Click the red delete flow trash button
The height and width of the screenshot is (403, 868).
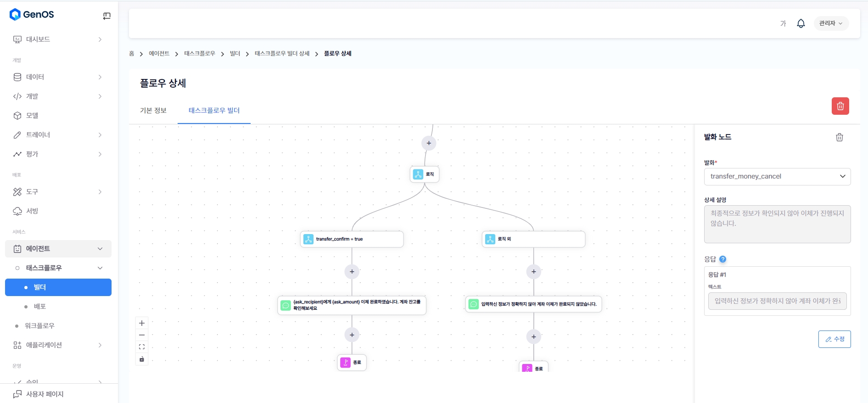point(840,106)
